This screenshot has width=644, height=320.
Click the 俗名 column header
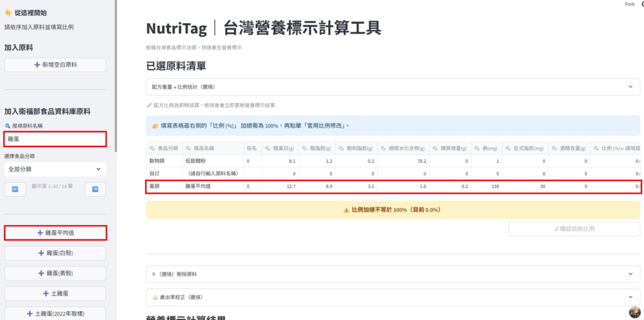point(252,148)
